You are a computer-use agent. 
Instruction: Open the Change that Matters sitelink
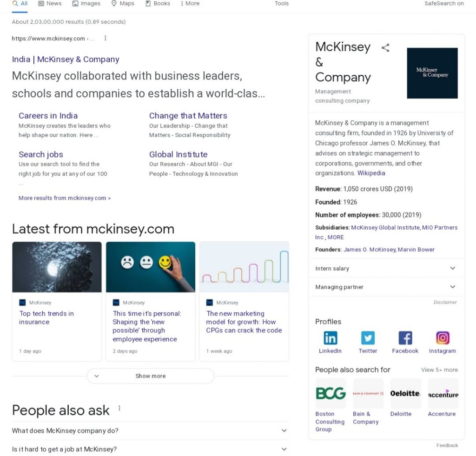tap(188, 116)
